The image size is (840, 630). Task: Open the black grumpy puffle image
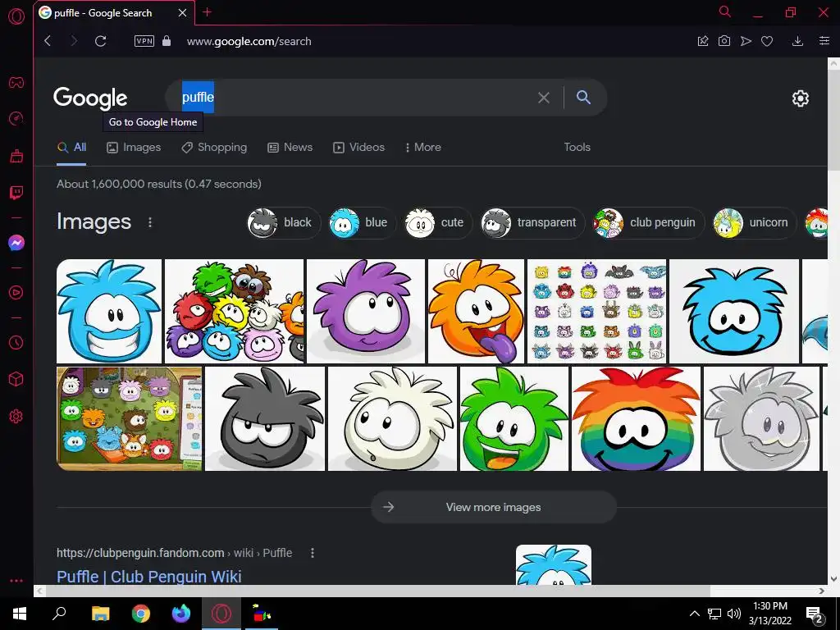265,419
